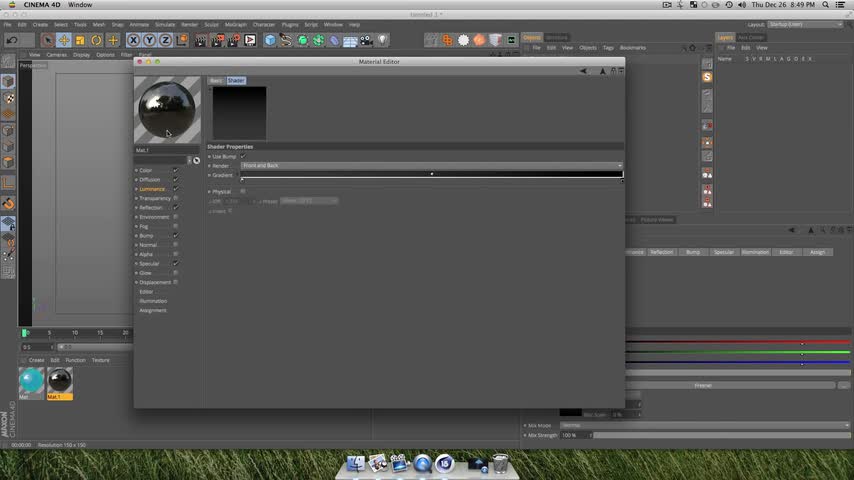Click Material Editor back arrow icon
The height and width of the screenshot is (480, 854).
[x=583, y=71]
